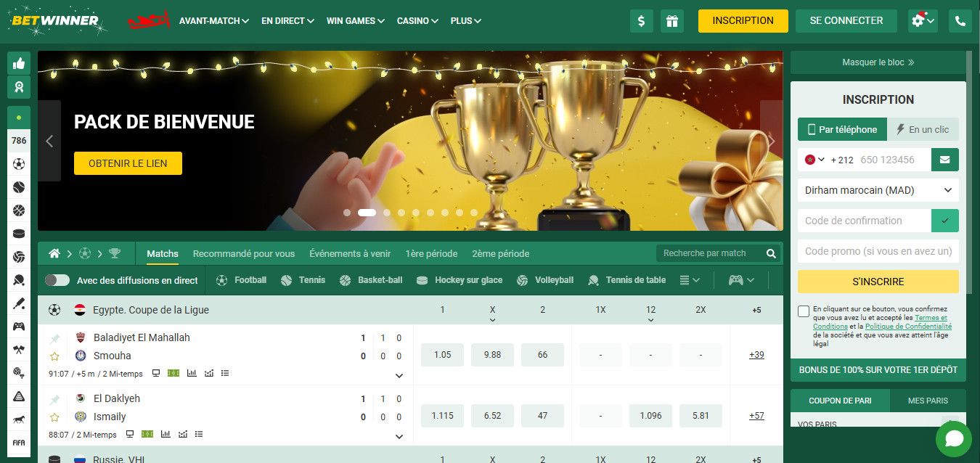Open the phone callback icon
980x463 pixels.
[960, 21]
